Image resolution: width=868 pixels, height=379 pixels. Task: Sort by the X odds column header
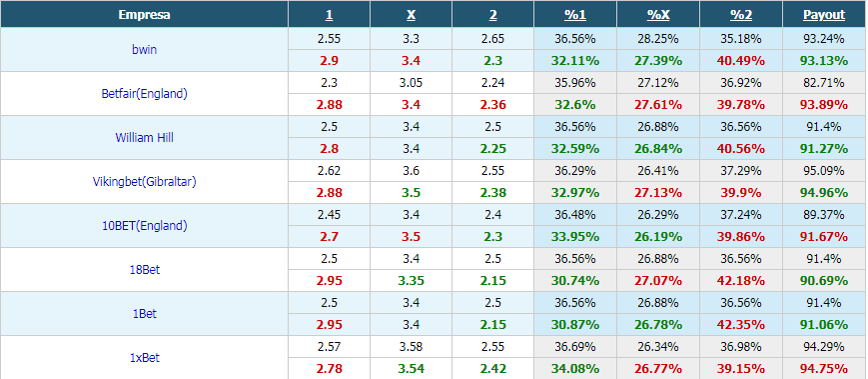[411, 15]
